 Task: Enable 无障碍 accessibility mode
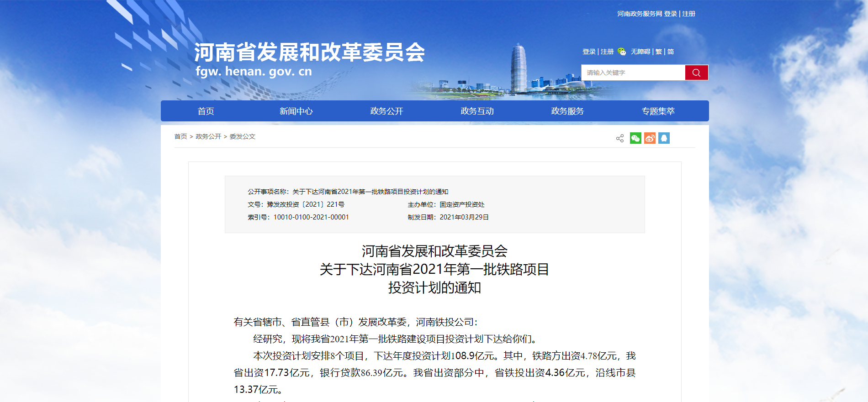click(x=640, y=52)
